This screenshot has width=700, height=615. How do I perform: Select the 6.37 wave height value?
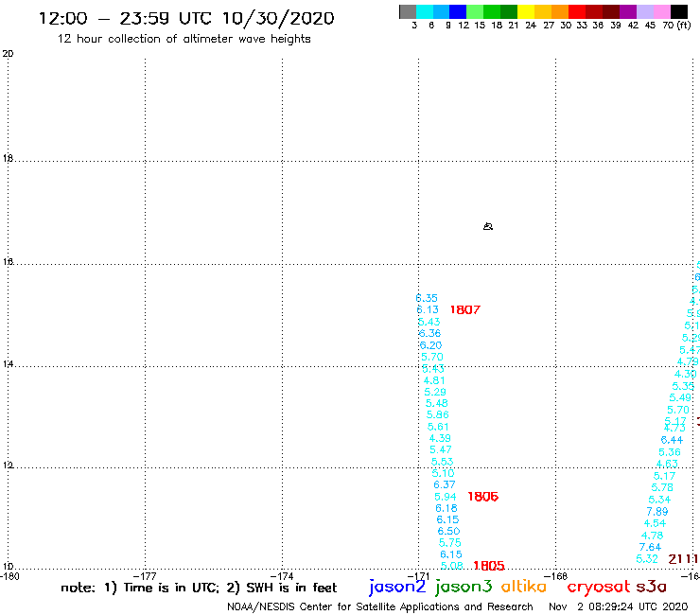[445, 484]
